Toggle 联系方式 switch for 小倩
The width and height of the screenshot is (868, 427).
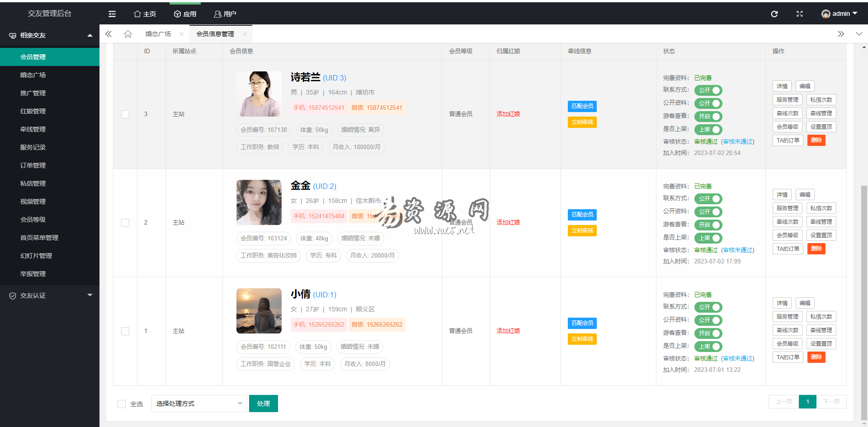coord(708,307)
